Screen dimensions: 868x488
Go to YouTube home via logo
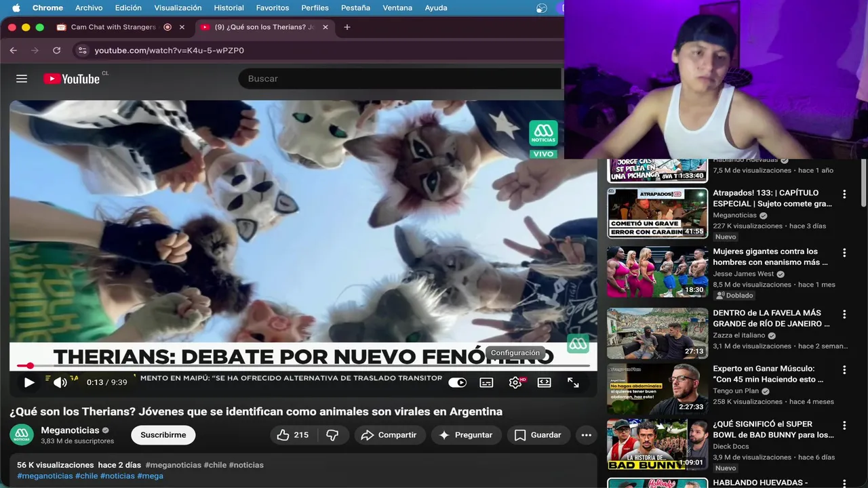(72, 79)
